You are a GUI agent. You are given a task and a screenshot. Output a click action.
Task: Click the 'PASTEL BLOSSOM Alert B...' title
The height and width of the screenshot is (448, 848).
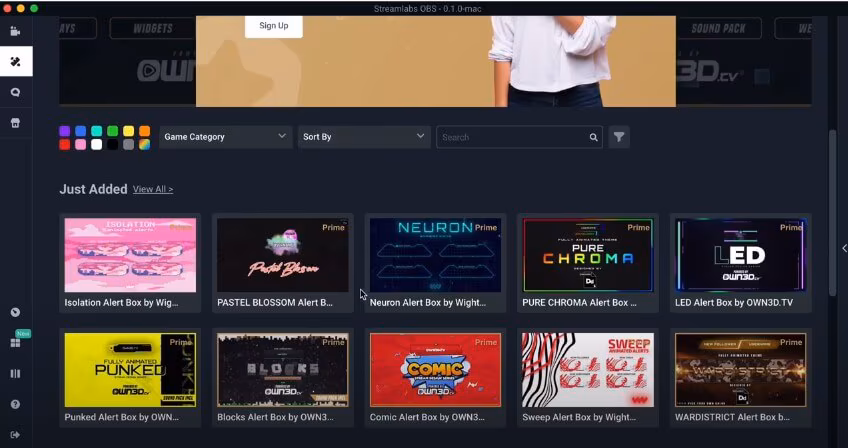[x=275, y=303]
